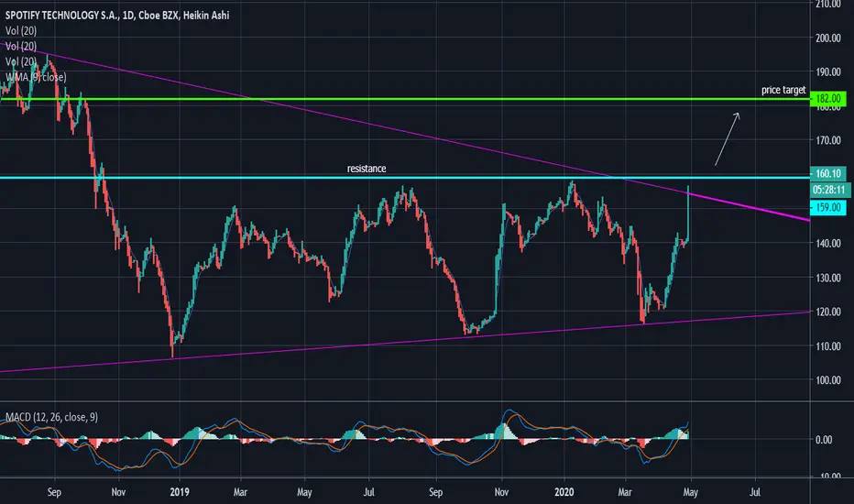
Task: Click the May label at chart's latest candle
Action: (690, 492)
